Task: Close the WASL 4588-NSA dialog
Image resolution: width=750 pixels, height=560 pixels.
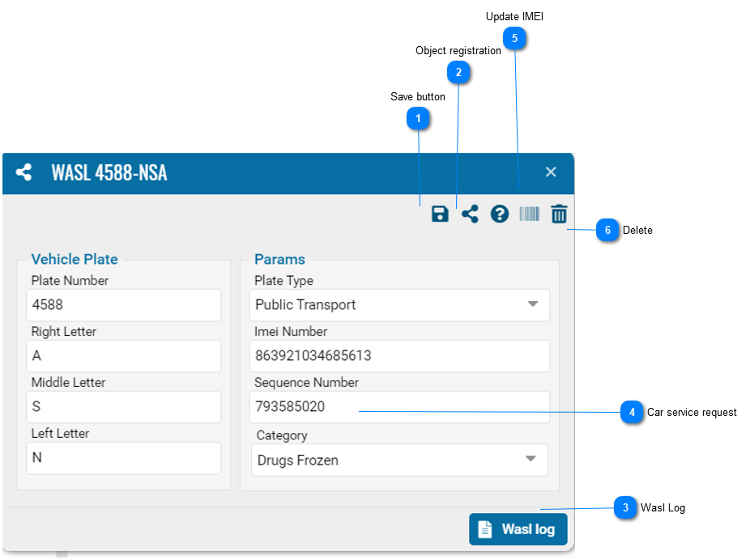Action: pos(551,172)
